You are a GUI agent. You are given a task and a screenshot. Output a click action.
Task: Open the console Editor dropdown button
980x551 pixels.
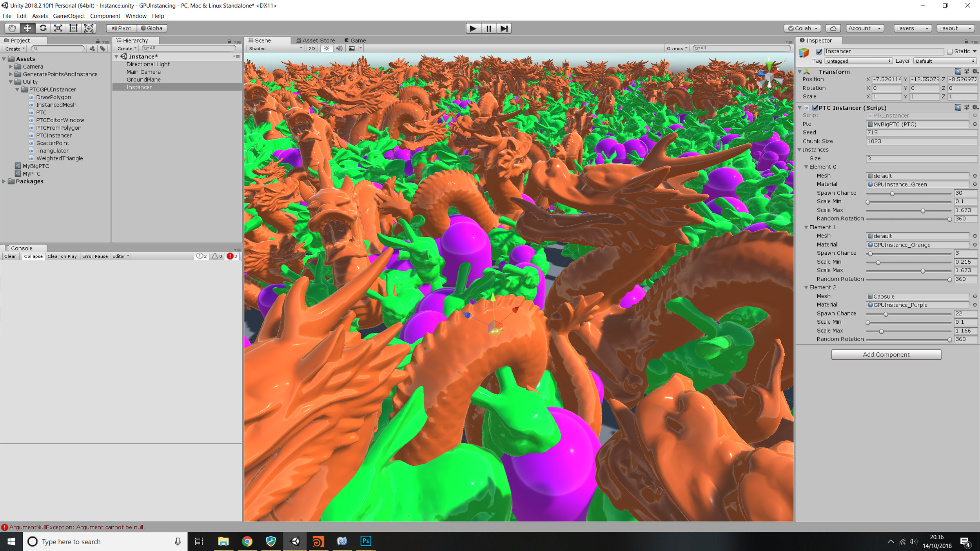point(121,256)
